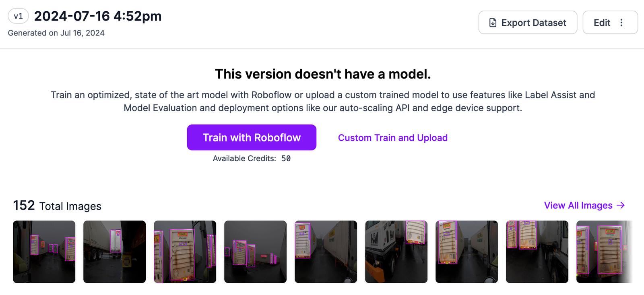Click the 152 Total Images heading
This screenshot has height=295, width=644.
pyautogui.click(x=57, y=206)
